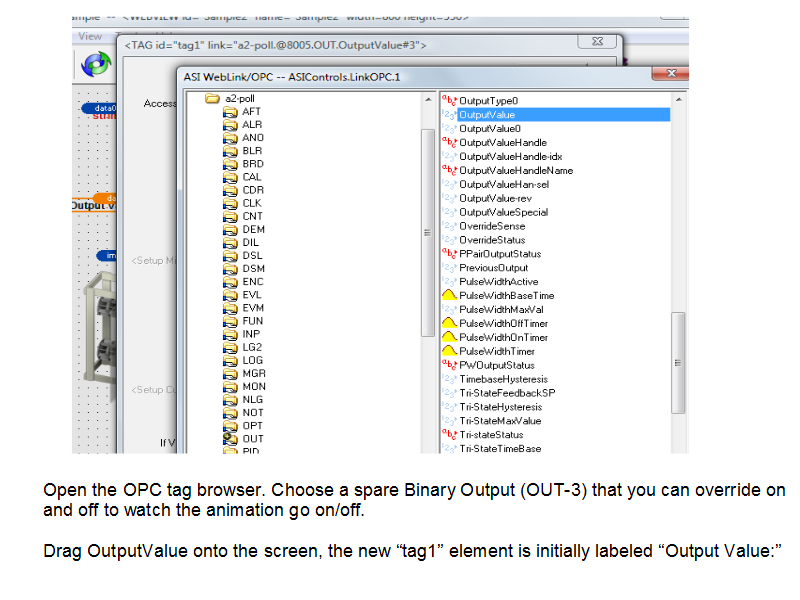800x600 pixels.
Task: Select the FUN folder in the tree
Action: coord(253,321)
